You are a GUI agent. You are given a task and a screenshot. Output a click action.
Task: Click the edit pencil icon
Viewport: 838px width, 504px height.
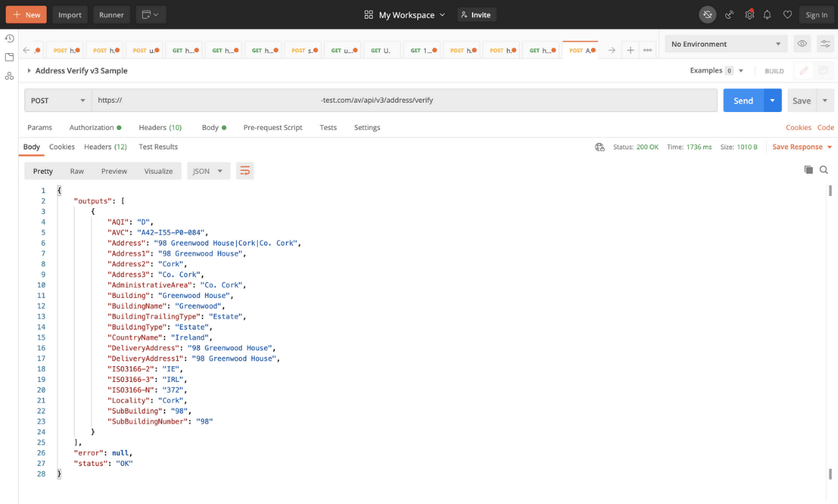804,70
